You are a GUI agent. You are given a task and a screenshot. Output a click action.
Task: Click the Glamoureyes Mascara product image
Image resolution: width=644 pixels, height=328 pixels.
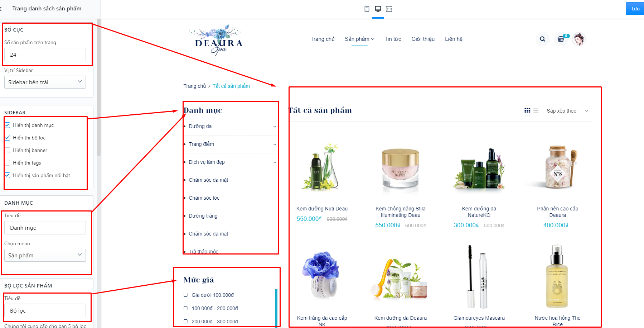(x=478, y=276)
